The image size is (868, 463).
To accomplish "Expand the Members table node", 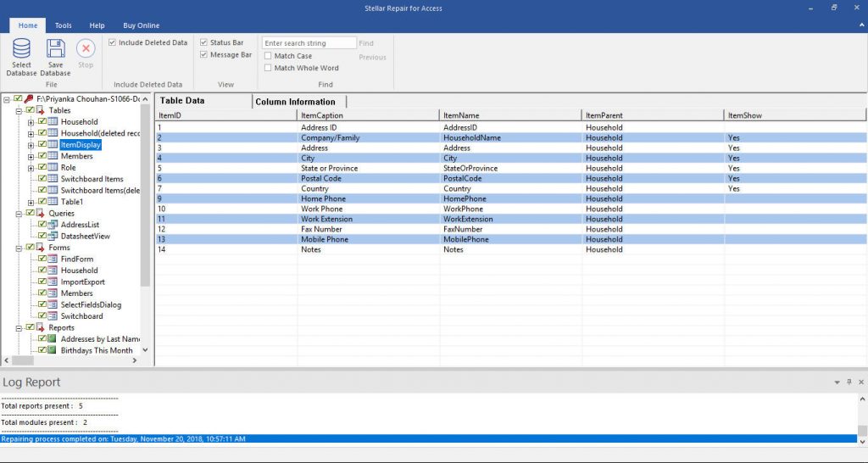I will click(x=31, y=157).
